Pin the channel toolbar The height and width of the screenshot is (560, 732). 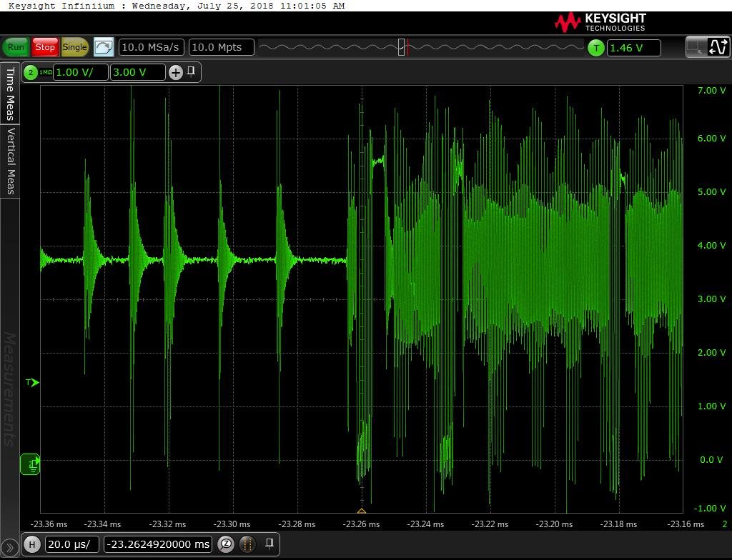(x=192, y=71)
